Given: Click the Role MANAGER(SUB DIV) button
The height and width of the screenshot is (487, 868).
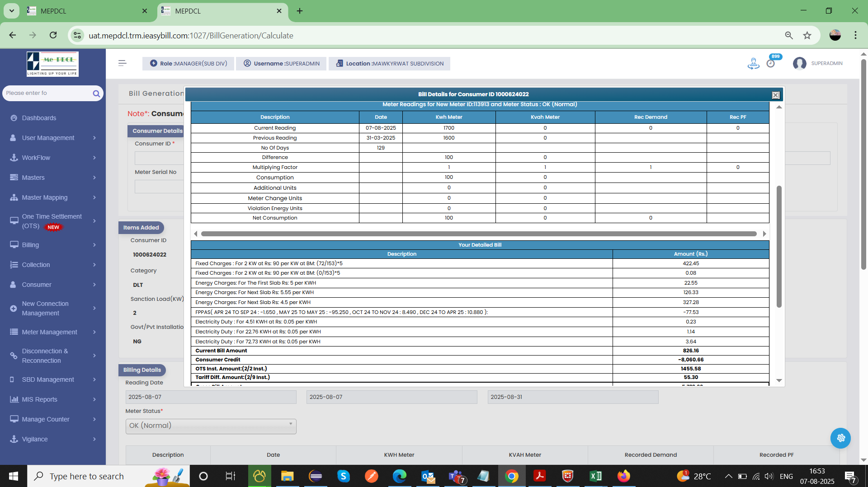Looking at the screenshot, I should (189, 63).
